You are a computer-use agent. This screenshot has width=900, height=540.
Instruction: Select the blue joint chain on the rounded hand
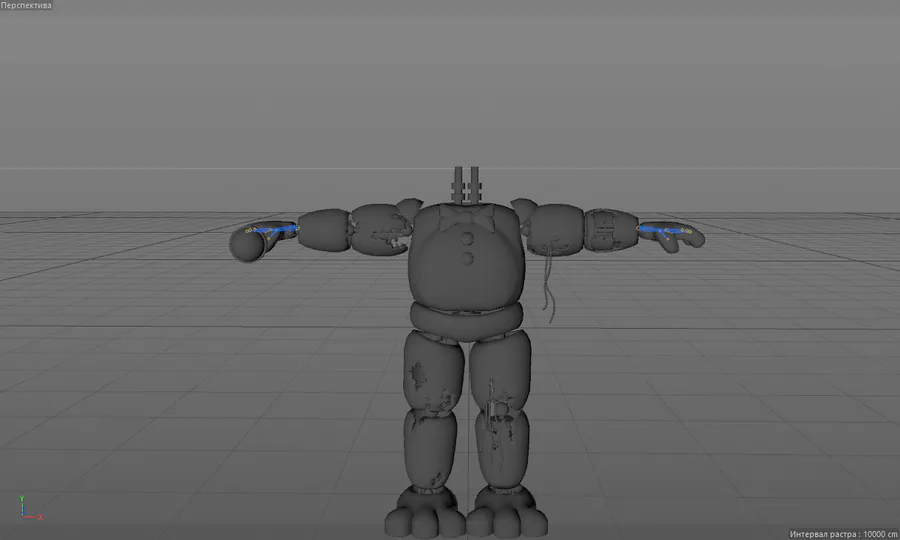point(271,231)
